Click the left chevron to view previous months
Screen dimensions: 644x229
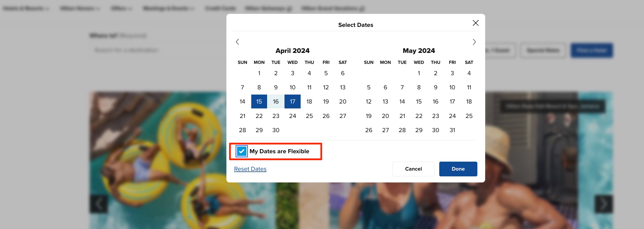point(237,42)
